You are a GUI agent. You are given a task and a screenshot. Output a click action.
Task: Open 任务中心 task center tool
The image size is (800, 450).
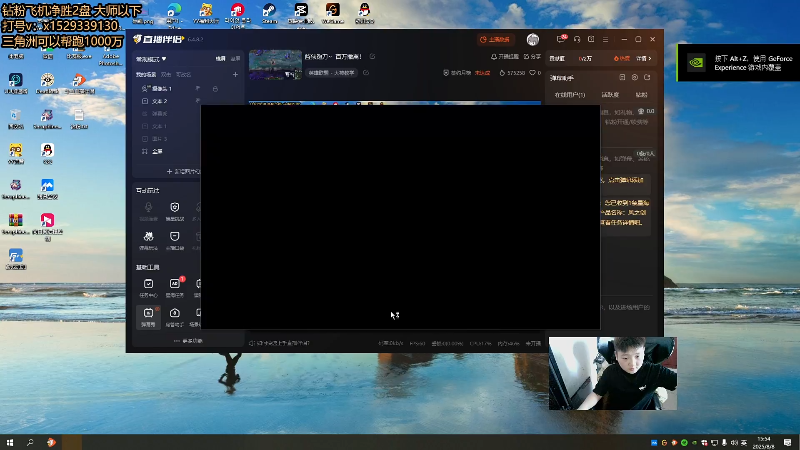(x=148, y=287)
